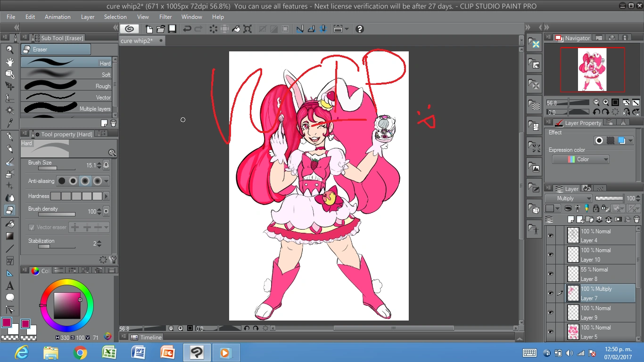
Task: Choose the Multiple layers eraser
Action: (66, 108)
